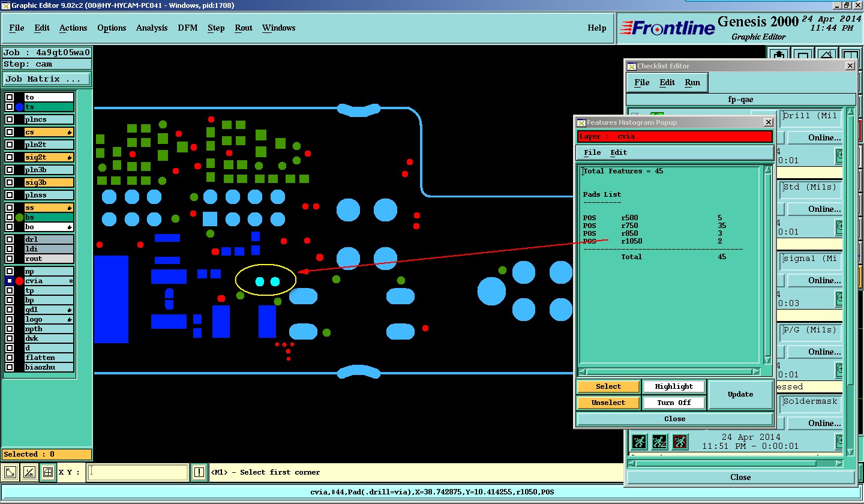This screenshot has width=864, height=504.
Task: Open Run menu in Checklist Editor
Action: coord(692,83)
